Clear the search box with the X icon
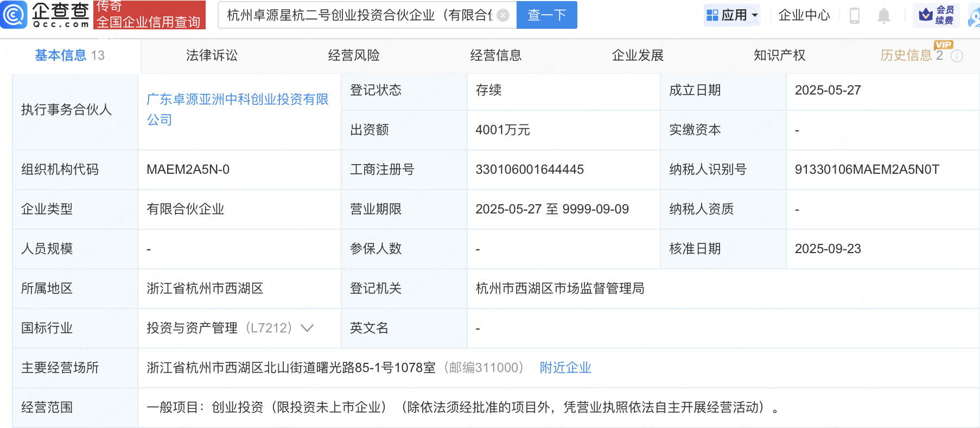 click(503, 15)
